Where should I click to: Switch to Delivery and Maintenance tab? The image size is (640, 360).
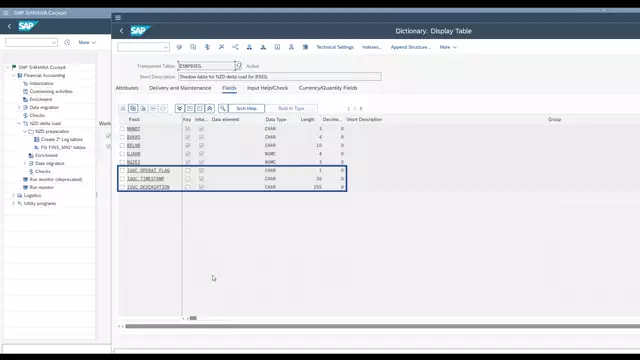180,88
